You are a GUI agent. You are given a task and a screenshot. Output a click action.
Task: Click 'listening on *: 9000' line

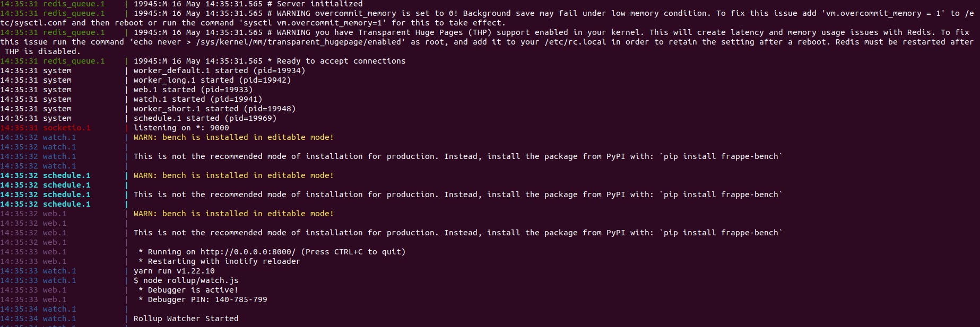tap(181, 128)
